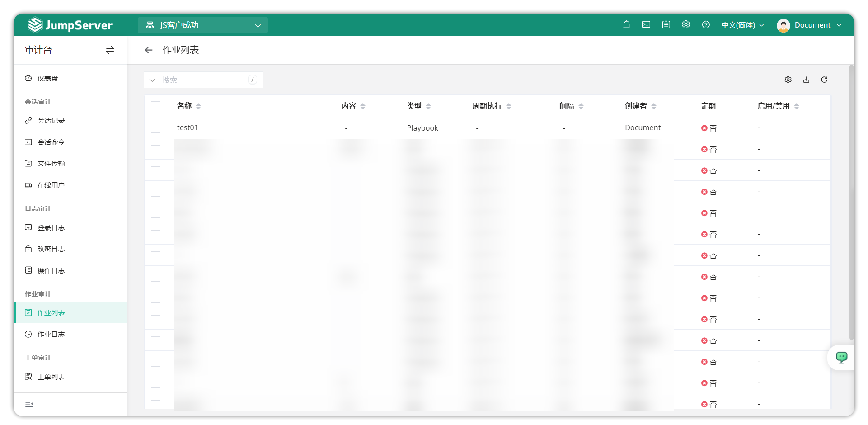
Task: Sort by 类型 column arrows
Action: (428, 106)
